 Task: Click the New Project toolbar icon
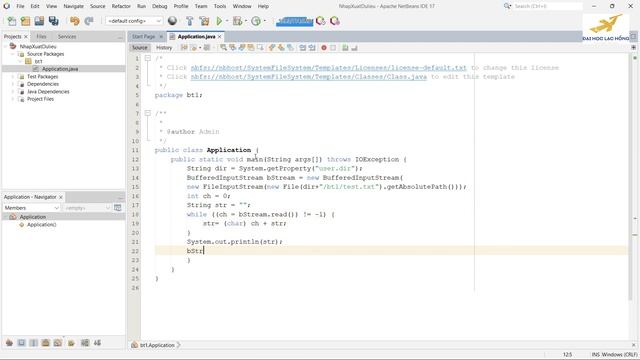click(x=25, y=21)
